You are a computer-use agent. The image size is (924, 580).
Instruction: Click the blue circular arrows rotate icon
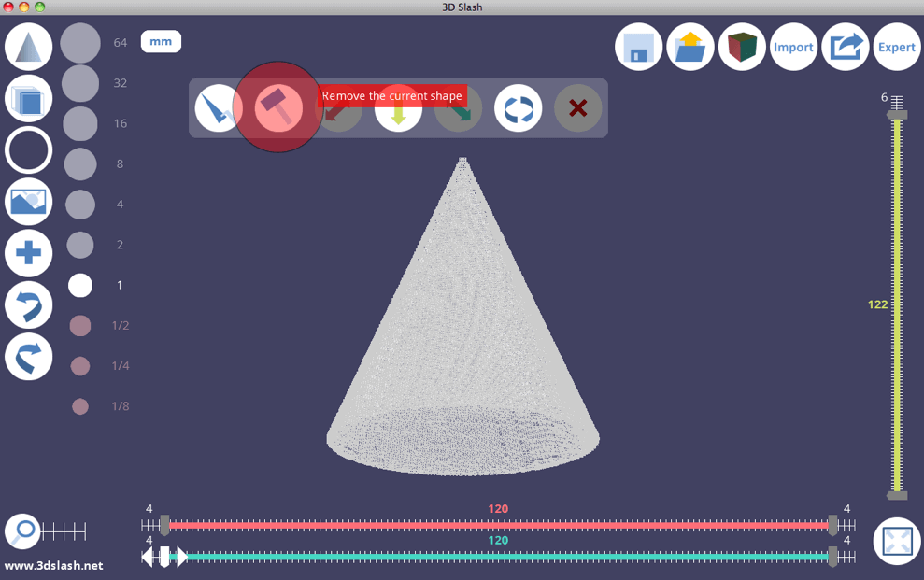[518, 108]
